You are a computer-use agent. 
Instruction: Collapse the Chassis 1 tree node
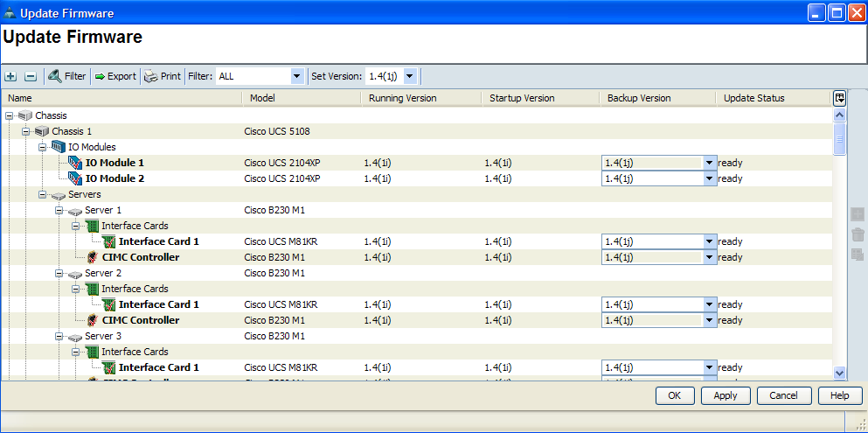click(26, 131)
